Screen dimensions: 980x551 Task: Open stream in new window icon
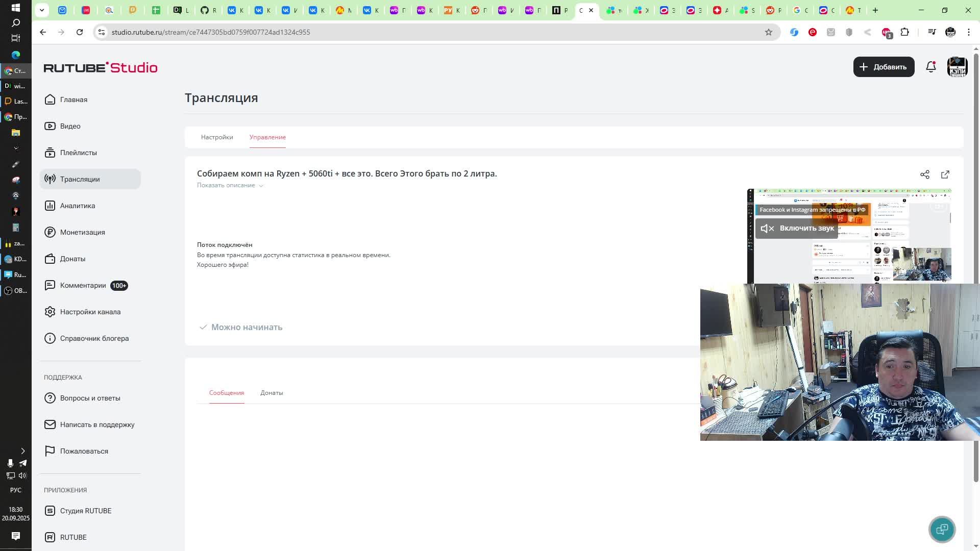[945, 174]
